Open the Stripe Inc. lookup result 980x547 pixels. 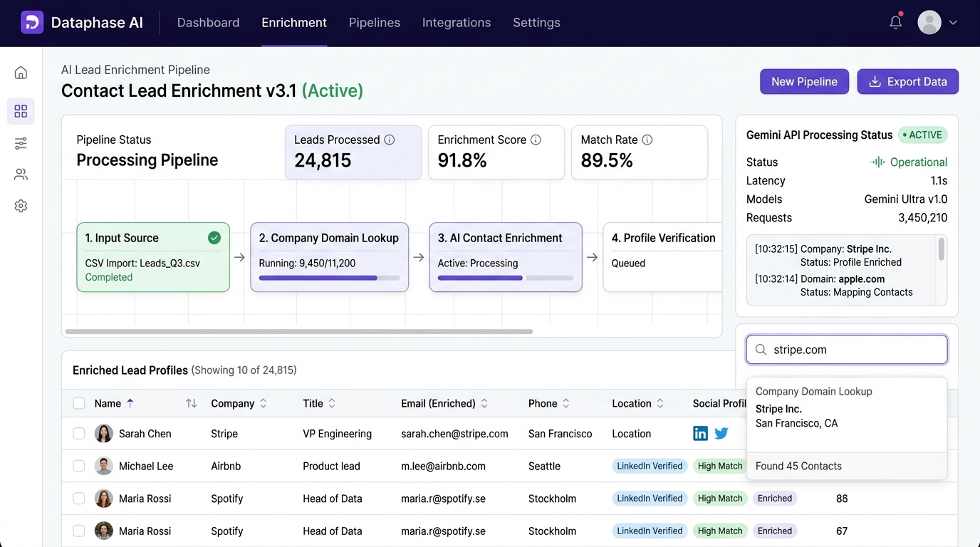(x=847, y=416)
